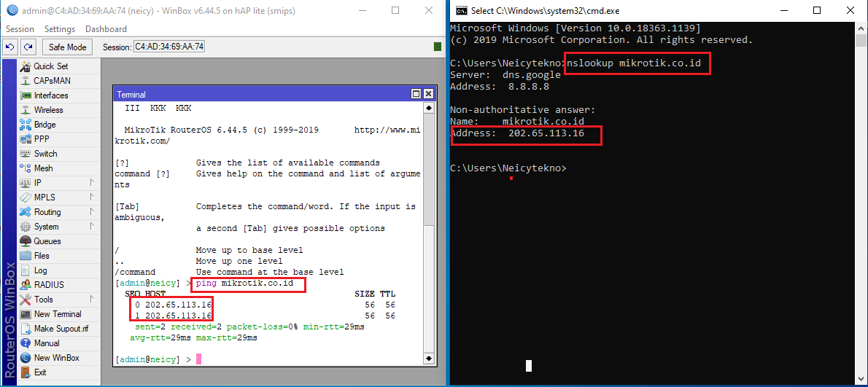Screen dimensions: 868x387
Task: Open the PPP menu icon
Action: 25,139
